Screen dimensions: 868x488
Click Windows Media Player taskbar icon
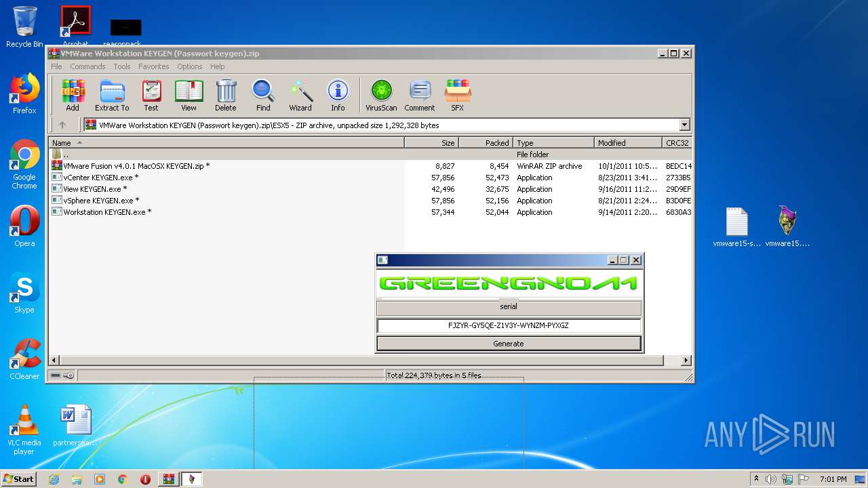tap(100, 479)
